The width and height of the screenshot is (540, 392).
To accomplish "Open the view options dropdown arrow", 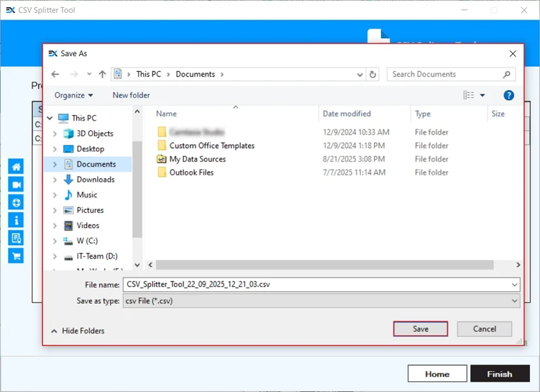I will click(x=482, y=95).
